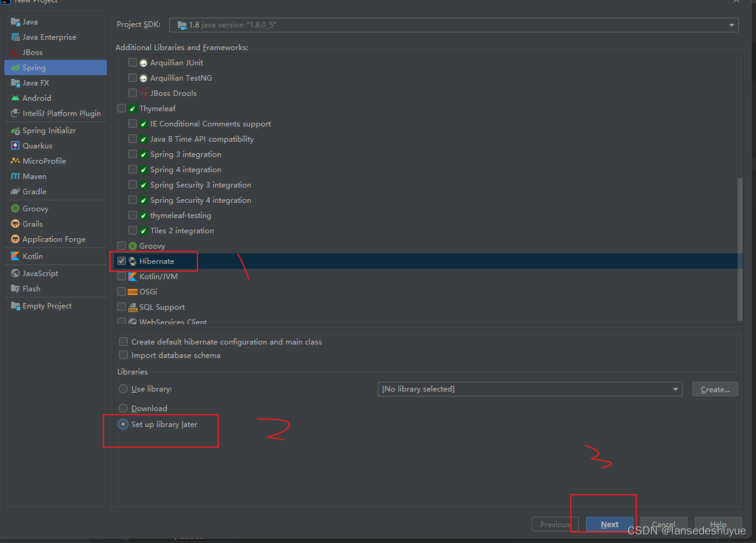756x543 pixels.
Task: Enable Kotlin/JVM framework checkbox
Action: pyautogui.click(x=122, y=276)
